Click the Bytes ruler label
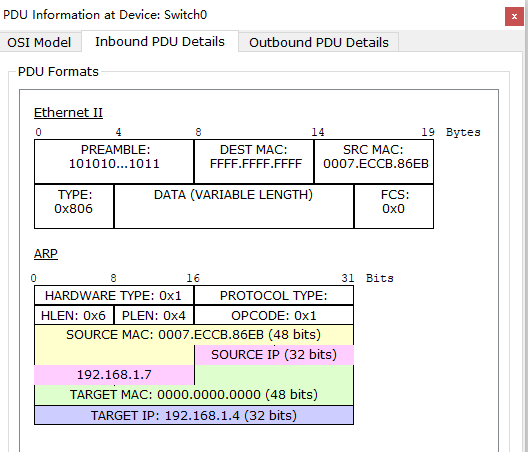This screenshot has height=452, width=528. click(463, 132)
